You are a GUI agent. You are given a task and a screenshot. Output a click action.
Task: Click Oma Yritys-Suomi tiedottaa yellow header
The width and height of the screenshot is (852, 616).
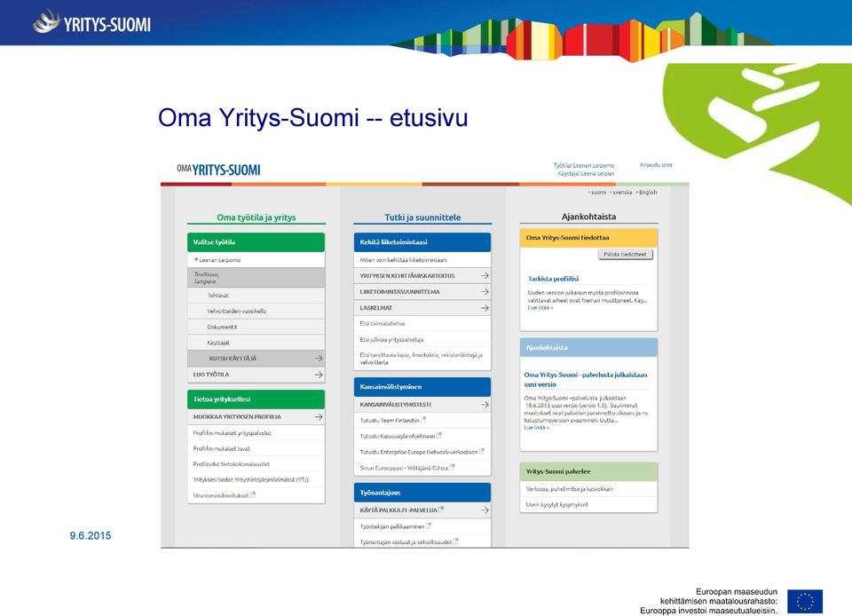tap(588, 238)
